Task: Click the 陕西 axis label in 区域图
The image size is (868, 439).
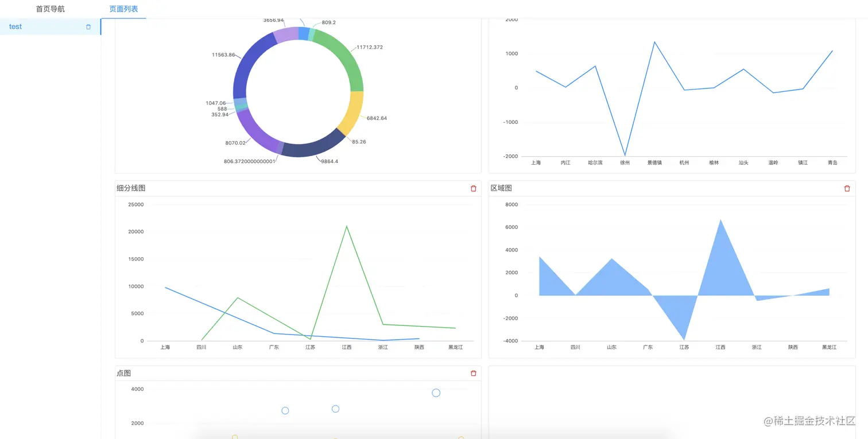Action: click(793, 347)
